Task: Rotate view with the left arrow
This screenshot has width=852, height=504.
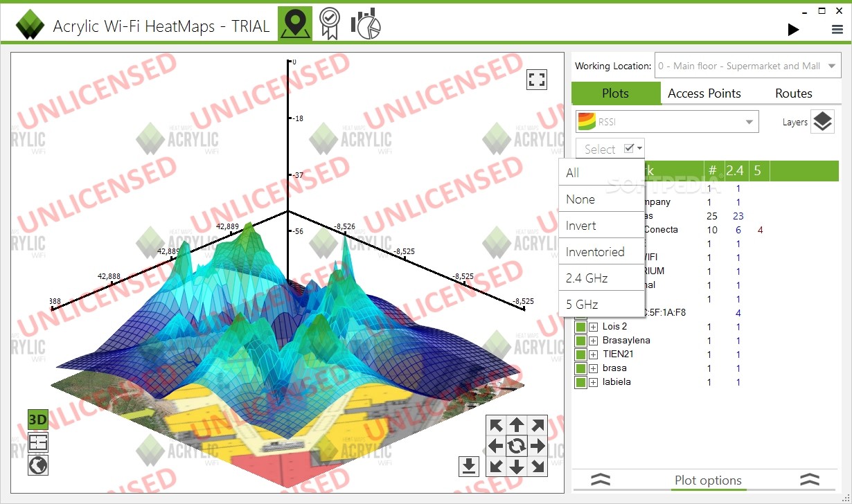Action: (496, 445)
